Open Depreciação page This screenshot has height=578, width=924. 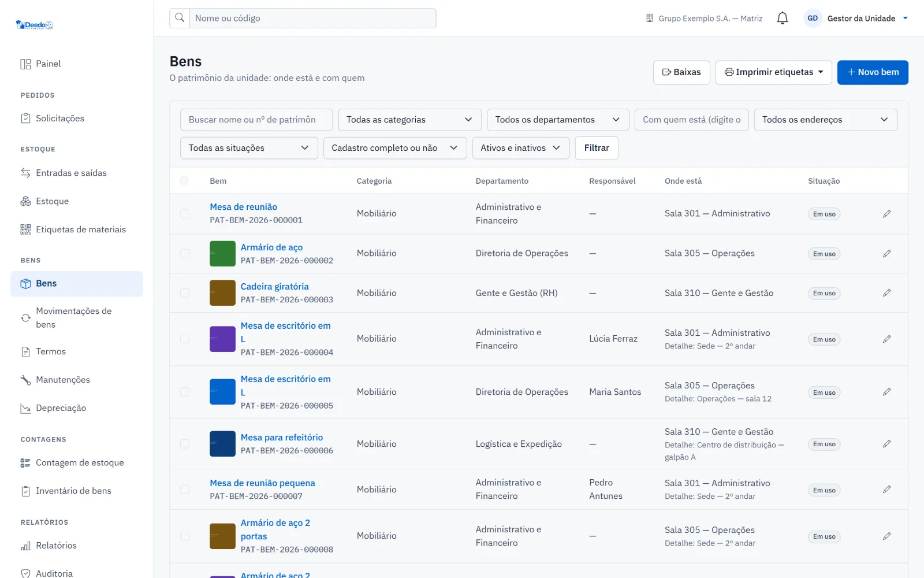[76, 408]
